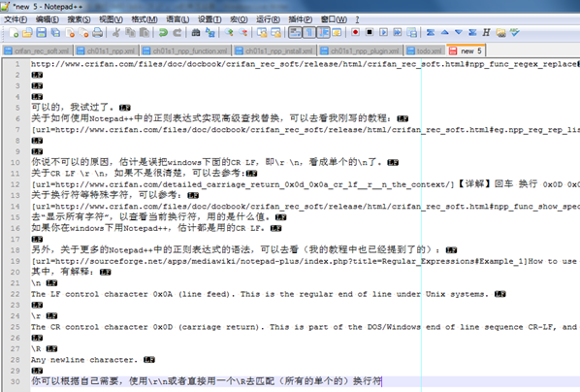
Task: Click the Cut scissors icon
Action: click(x=115, y=33)
